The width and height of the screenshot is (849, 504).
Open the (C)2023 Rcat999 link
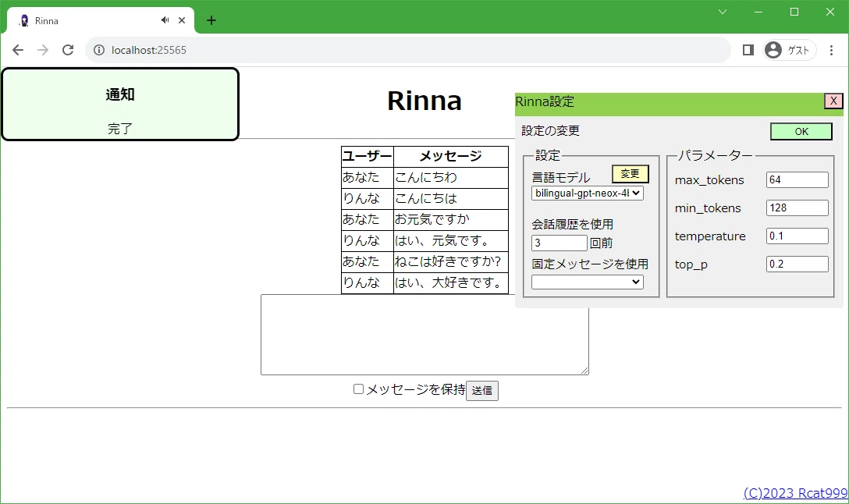point(795,493)
